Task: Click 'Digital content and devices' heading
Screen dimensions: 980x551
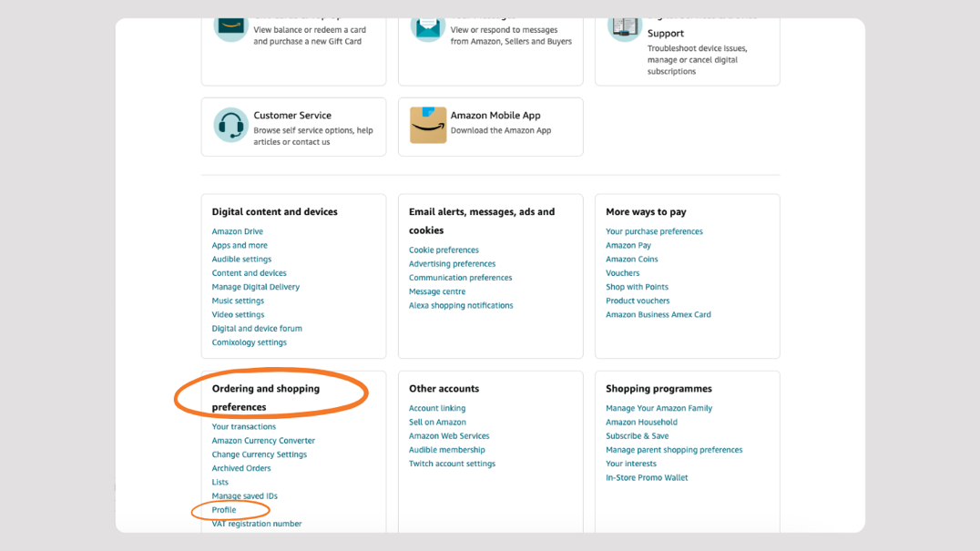Action: coord(274,212)
